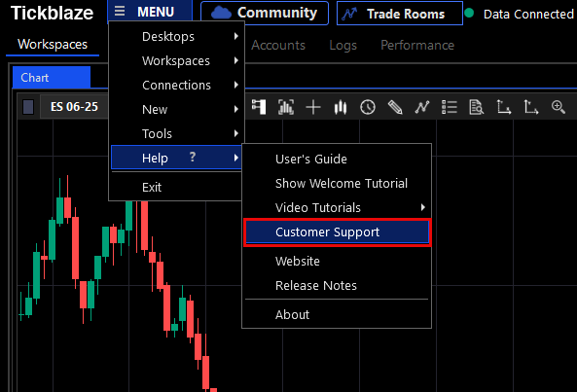Click the zoom-in magnifier icon
This screenshot has width=577, height=392.
559,107
